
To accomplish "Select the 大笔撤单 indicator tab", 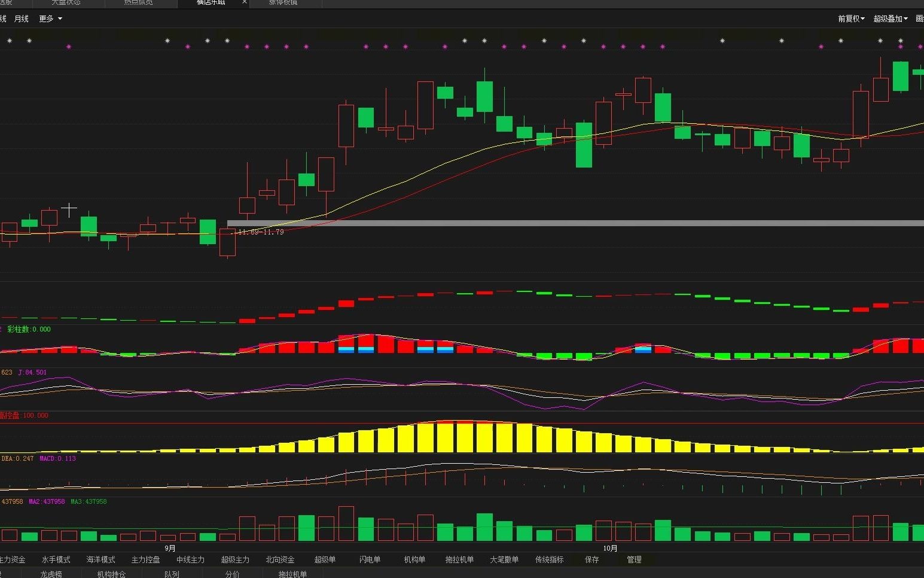I will click(504, 559).
